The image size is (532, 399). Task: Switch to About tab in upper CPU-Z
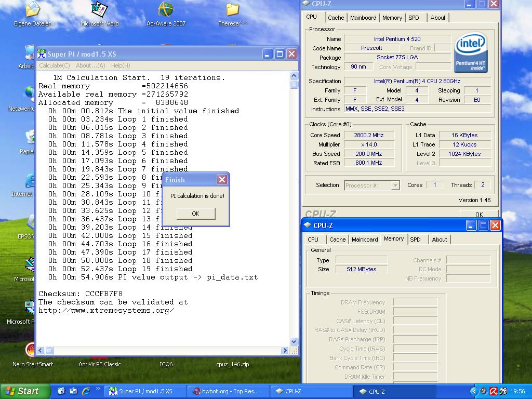coord(437,18)
